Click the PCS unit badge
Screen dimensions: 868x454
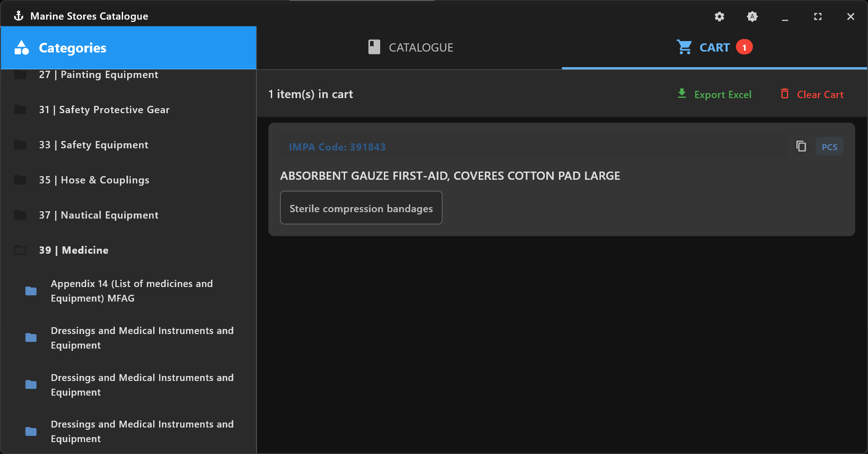pos(829,146)
